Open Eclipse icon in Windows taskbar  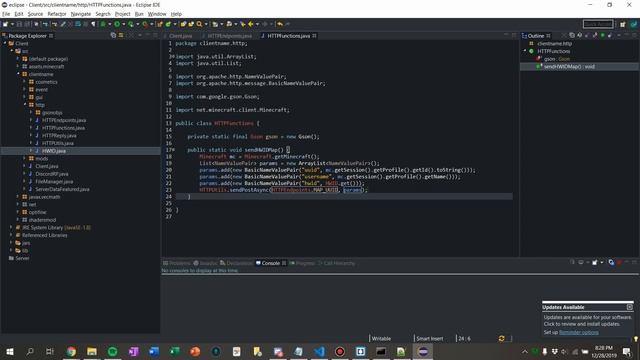(x=423, y=351)
